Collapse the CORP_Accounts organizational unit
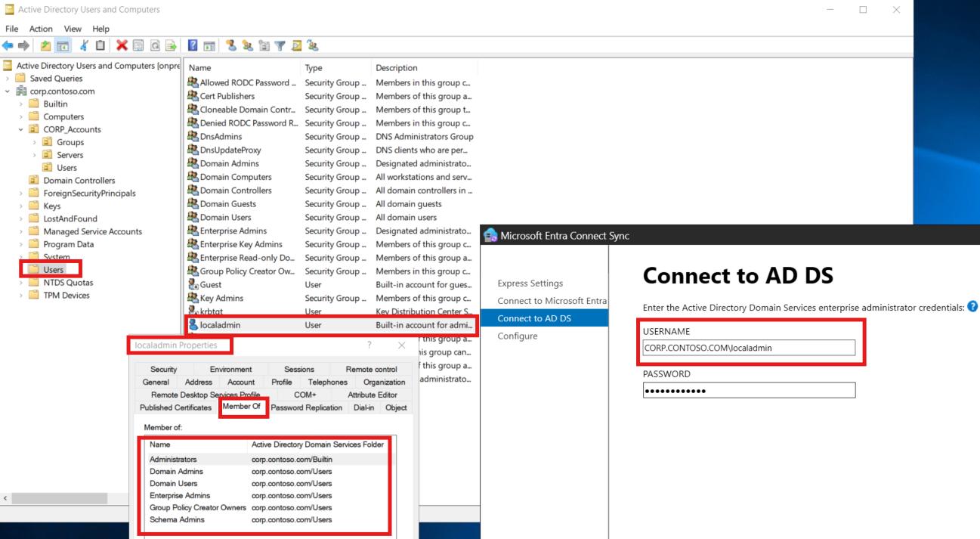This screenshot has height=539, width=980. [x=21, y=130]
